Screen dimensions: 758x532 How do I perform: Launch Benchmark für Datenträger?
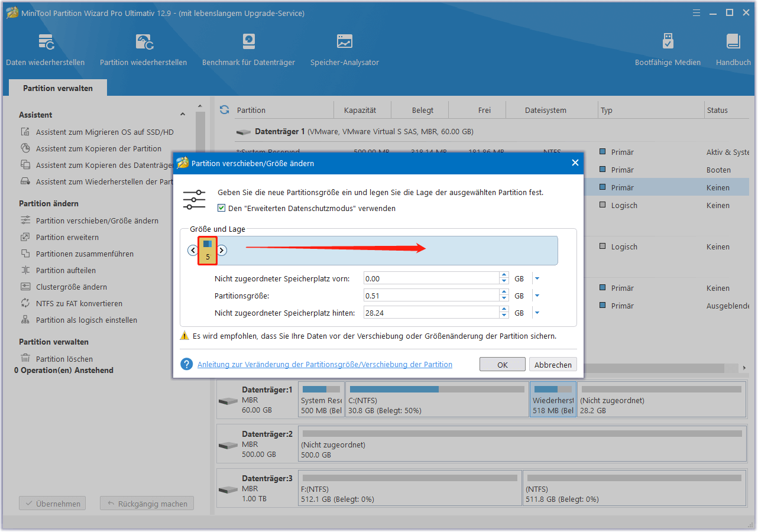[x=248, y=50]
